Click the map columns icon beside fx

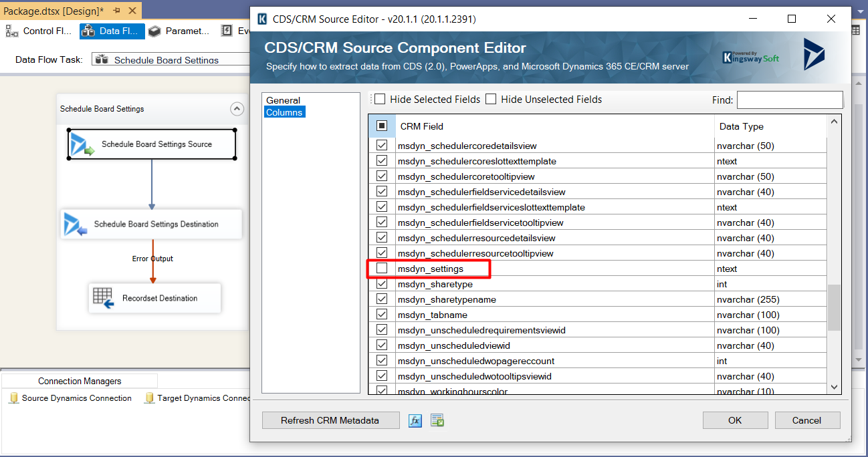(438, 420)
